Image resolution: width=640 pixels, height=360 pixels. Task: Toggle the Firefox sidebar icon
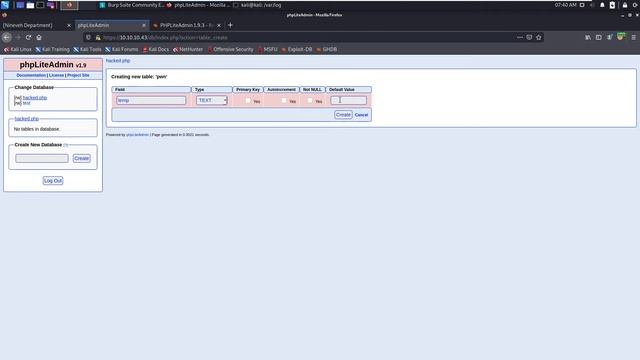click(598, 38)
